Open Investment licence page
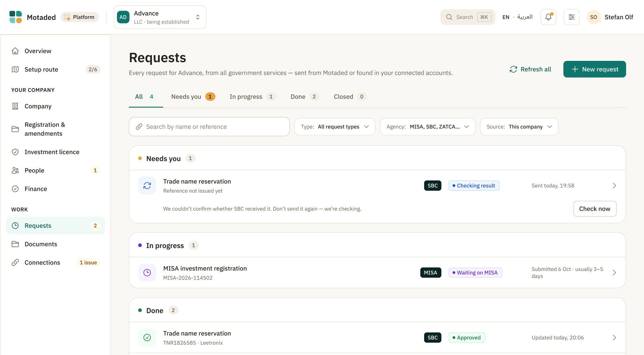This screenshot has width=644, height=355. pos(56,152)
